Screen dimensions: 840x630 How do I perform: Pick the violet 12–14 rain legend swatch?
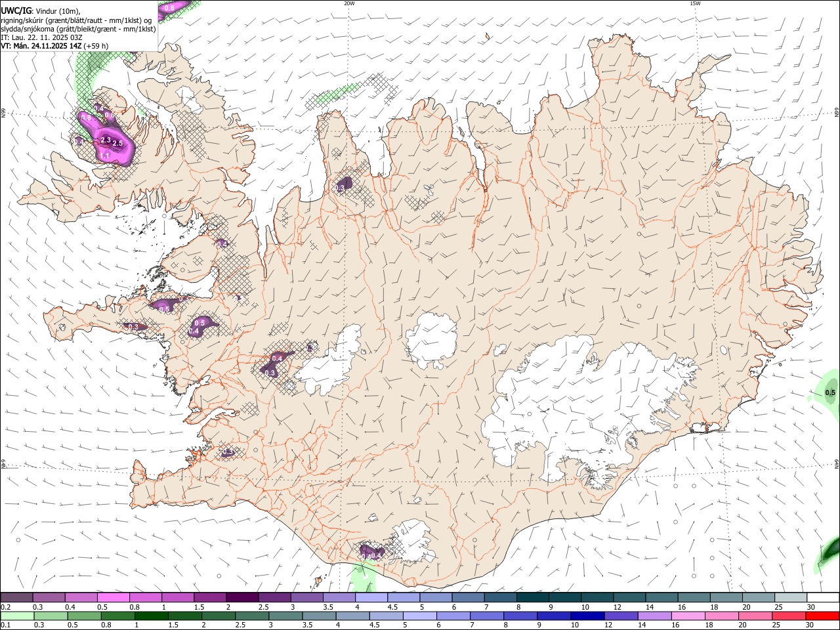(x=621, y=616)
